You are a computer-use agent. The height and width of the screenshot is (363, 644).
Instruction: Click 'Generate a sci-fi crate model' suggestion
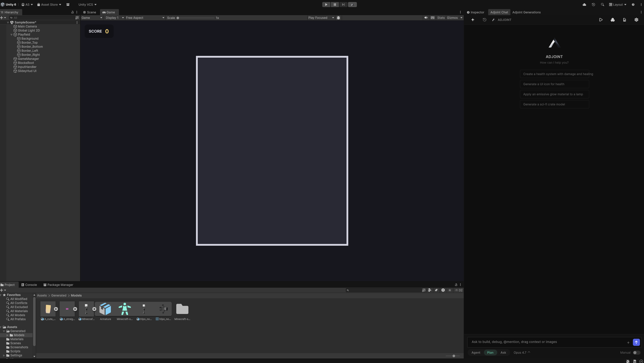point(555,104)
